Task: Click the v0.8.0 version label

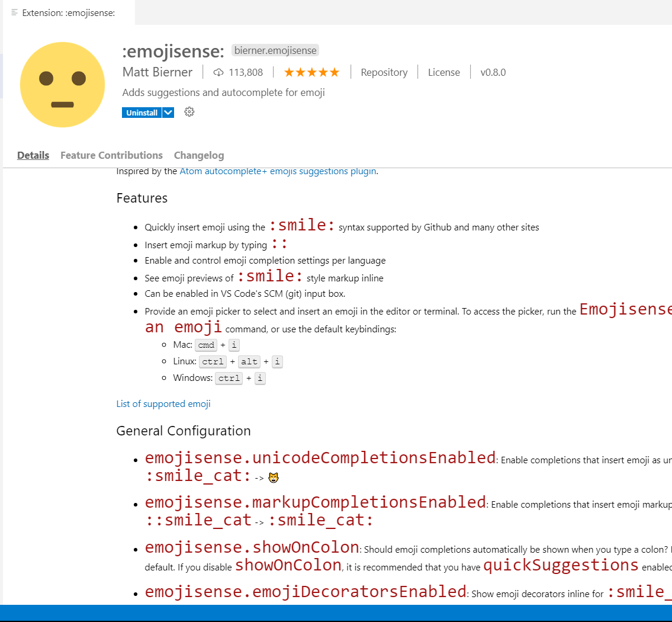Action: point(493,72)
